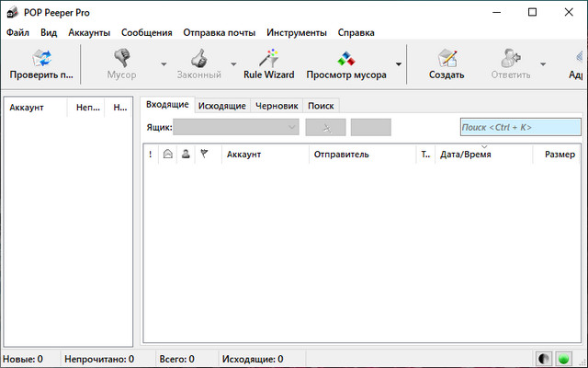
Task: Click the Check mail (Проверить) toolbar icon
Action: coord(41,59)
